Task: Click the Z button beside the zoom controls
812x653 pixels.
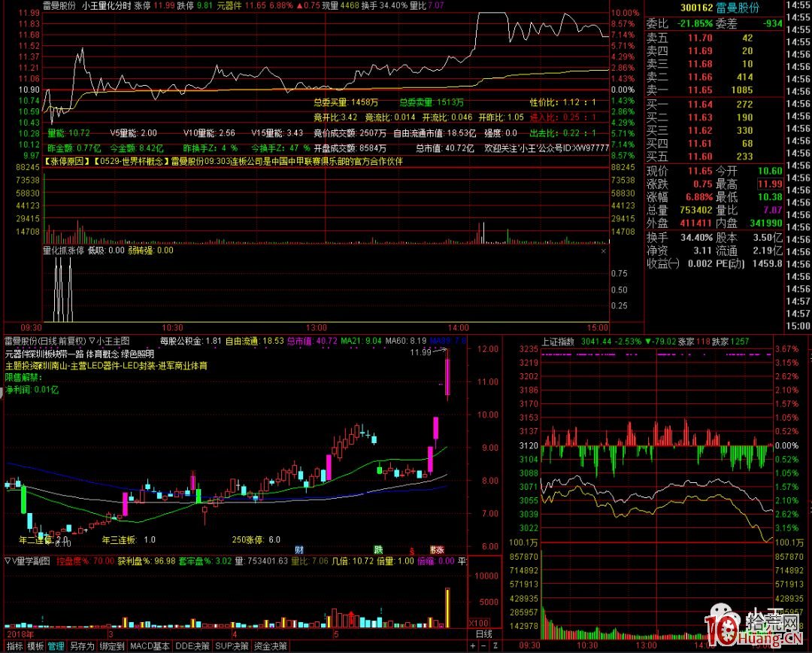Action: [x=495, y=646]
